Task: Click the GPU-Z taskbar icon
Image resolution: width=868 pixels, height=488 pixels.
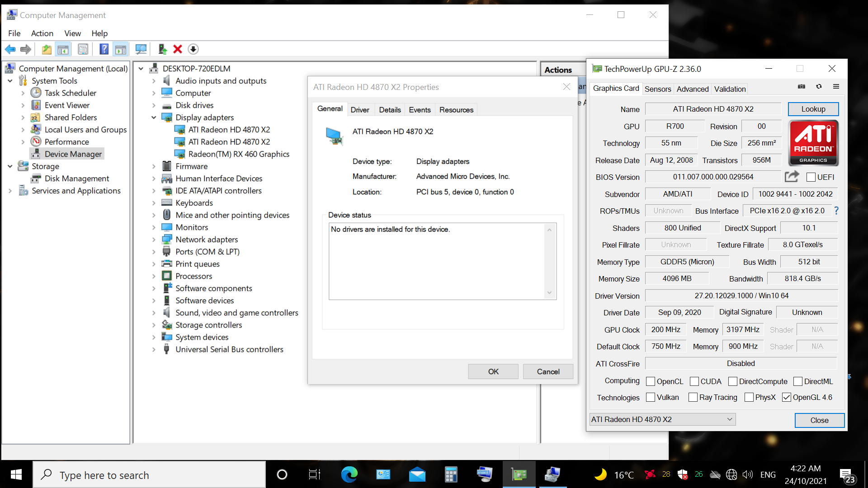Action: pos(519,474)
